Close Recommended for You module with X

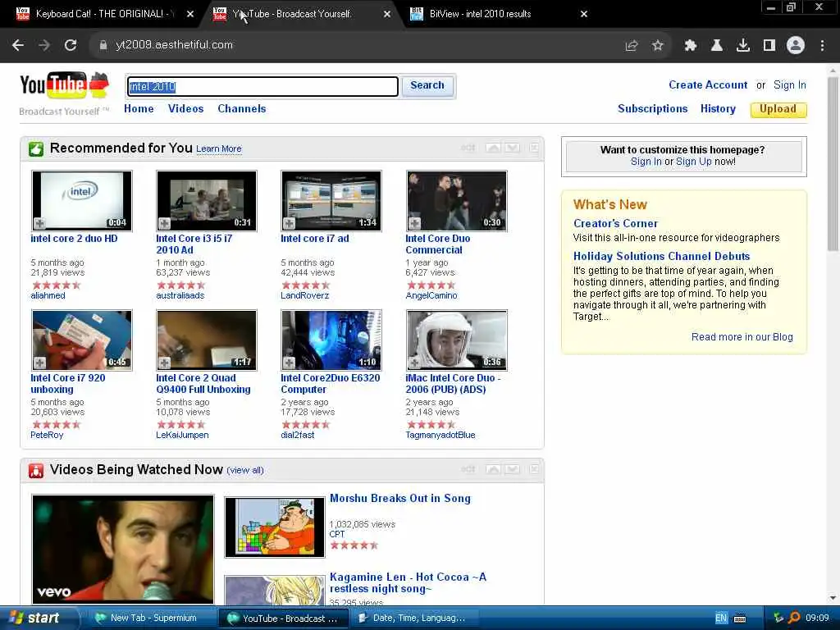[534, 148]
